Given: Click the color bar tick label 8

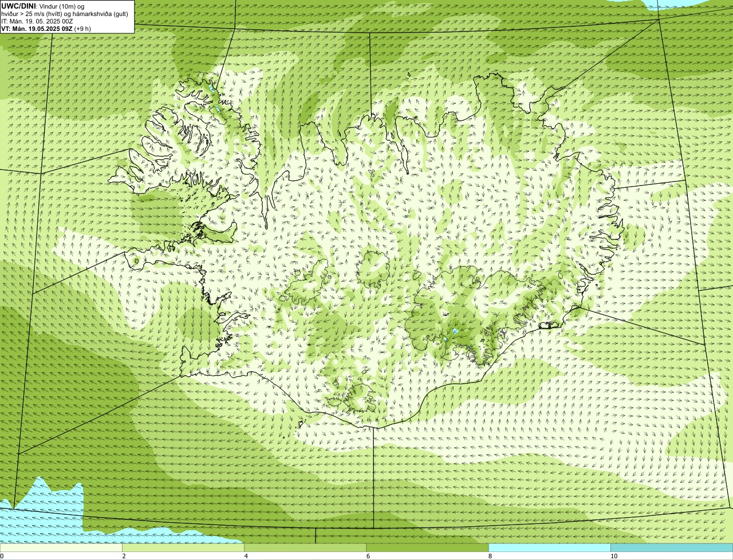Looking at the screenshot, I should pyautogui.click(x=490, y=556).
